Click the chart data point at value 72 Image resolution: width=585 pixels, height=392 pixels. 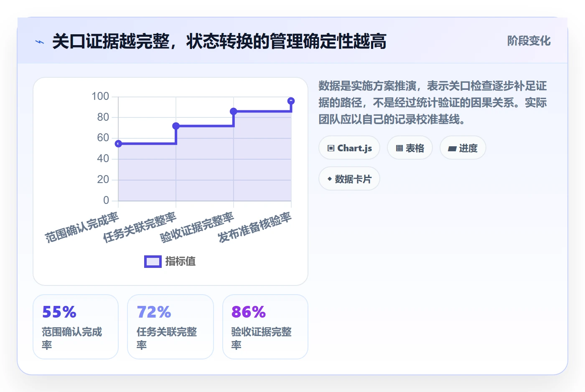click(176, 126)
